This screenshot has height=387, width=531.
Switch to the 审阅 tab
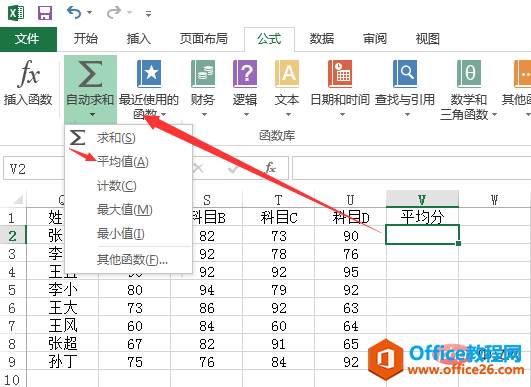click(x=375, y=39)
